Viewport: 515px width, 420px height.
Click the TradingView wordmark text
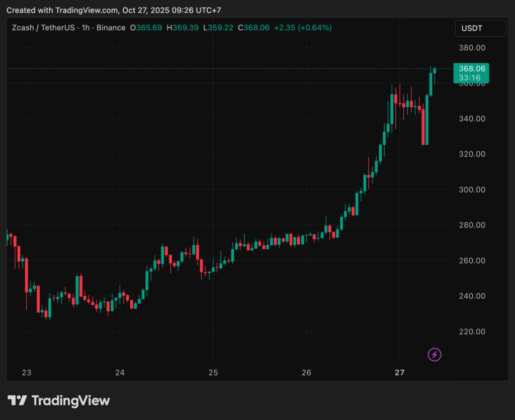point(70,401)
